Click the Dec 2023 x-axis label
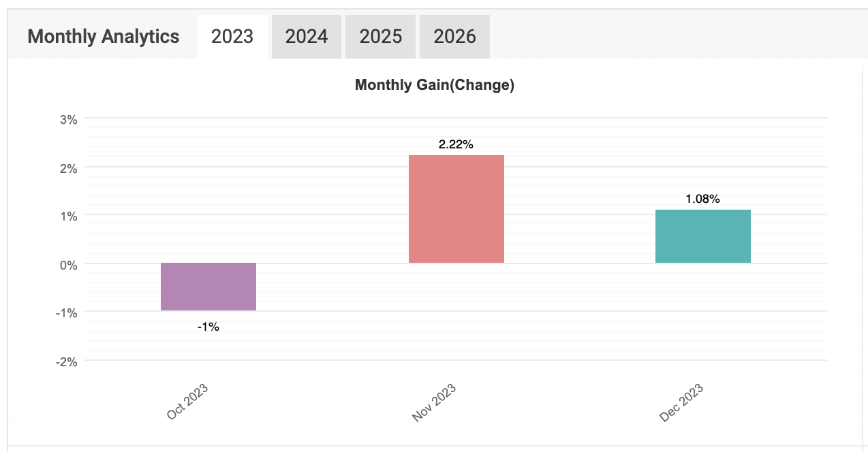The height and width of the screenshot is (452, 868). [681, 403]
